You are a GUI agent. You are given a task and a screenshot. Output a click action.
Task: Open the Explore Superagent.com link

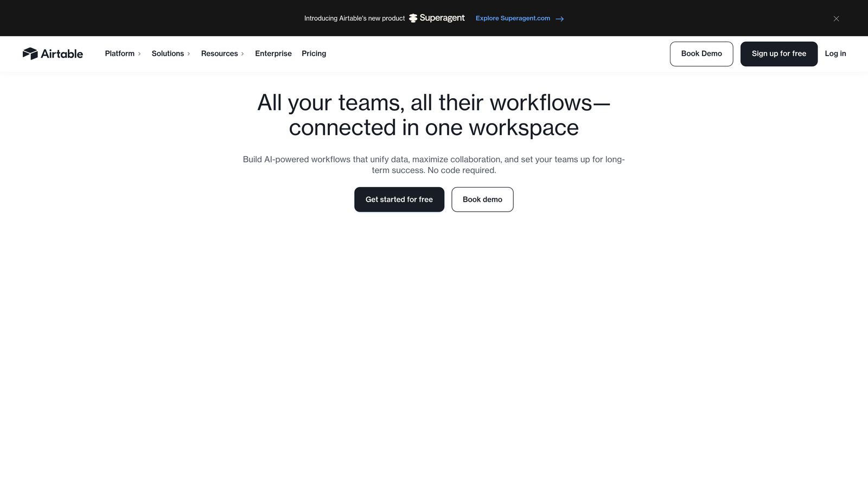[x=512, y=18]
